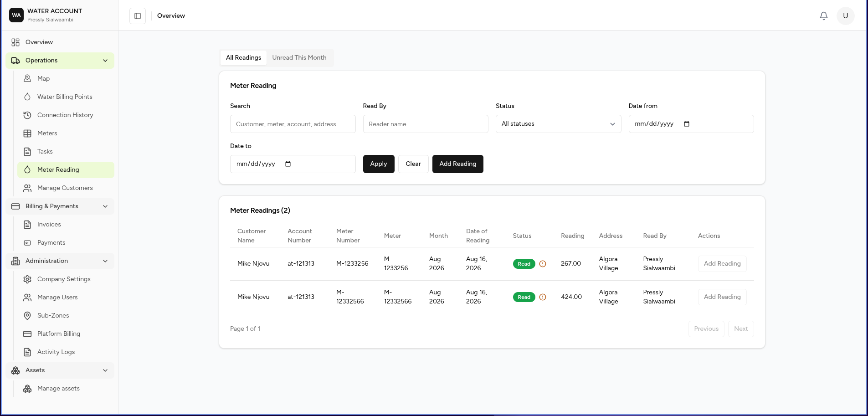This screenshot has width=868, height=416.
Task: Click Add Reading for meter M-1233256
Action: tap(722, 264)
